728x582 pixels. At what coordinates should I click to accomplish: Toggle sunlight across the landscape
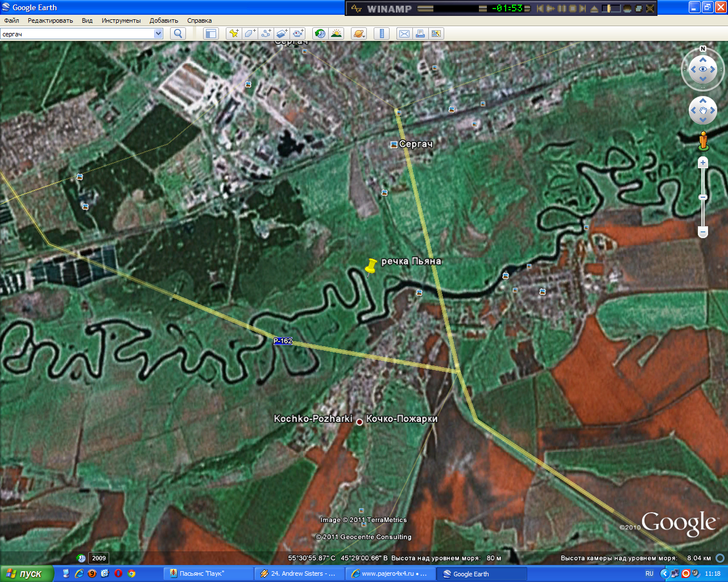(x=336, y=34)
